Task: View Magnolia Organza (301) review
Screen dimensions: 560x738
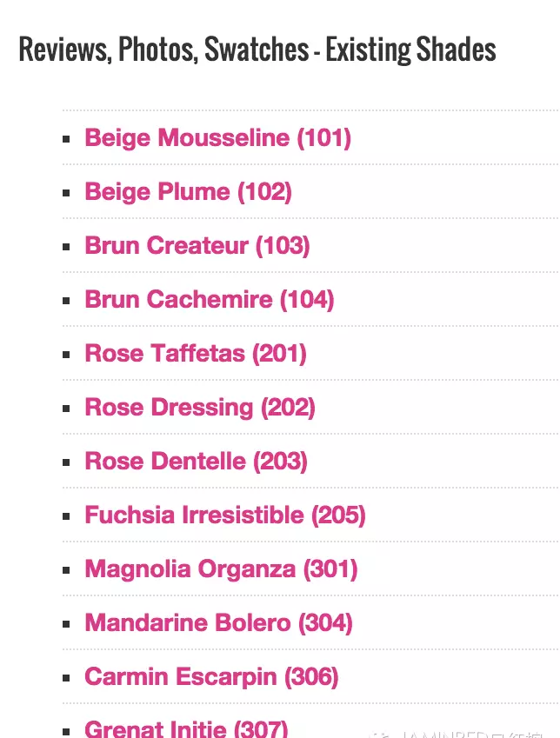Action: coord(222,569)
